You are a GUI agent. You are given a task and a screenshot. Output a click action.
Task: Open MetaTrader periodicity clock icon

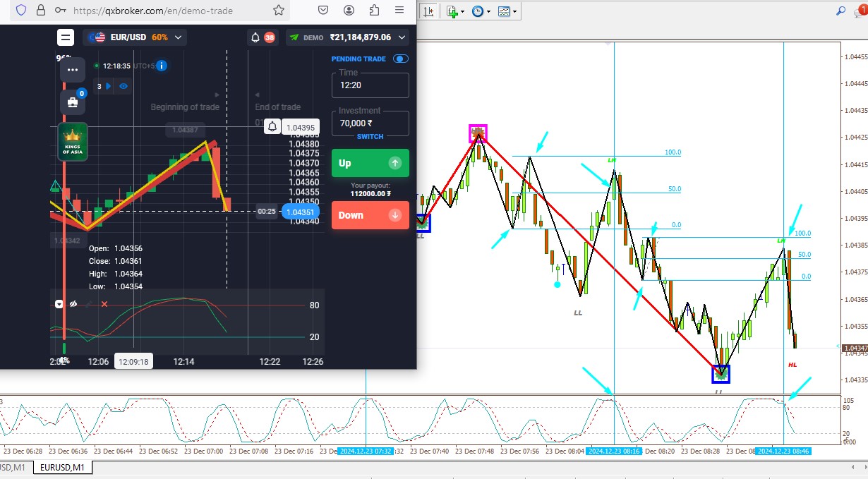click(x=478, y=11)
